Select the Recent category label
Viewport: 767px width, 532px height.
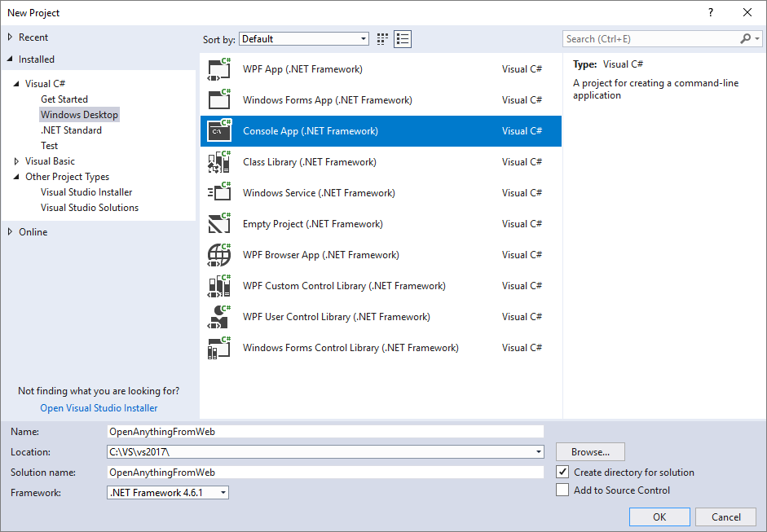[33, 37]
